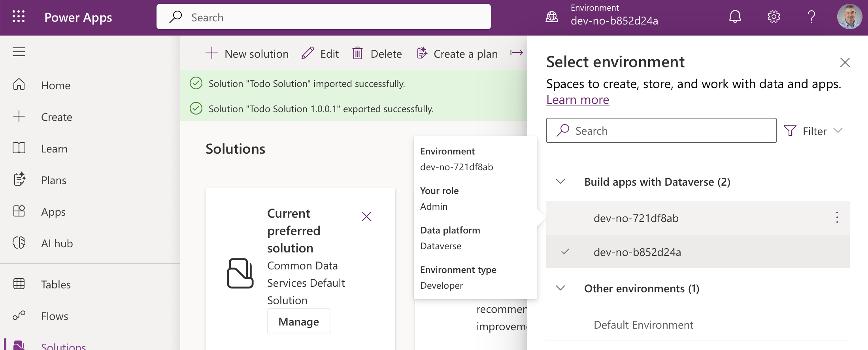The width and height of the screenshot is (868, 350).
Task: Open more options for dev-no-721df8ab
Action: (837, 217)
